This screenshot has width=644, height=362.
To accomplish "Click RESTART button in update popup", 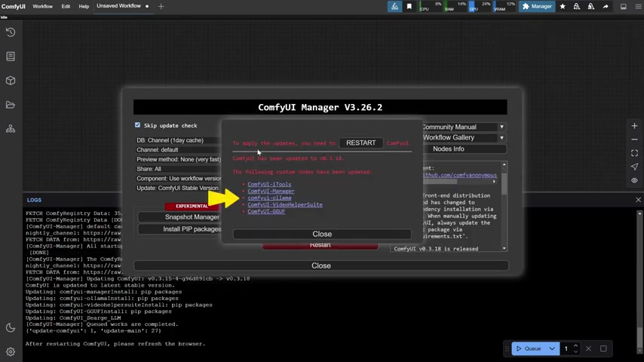I will (361, 143).
